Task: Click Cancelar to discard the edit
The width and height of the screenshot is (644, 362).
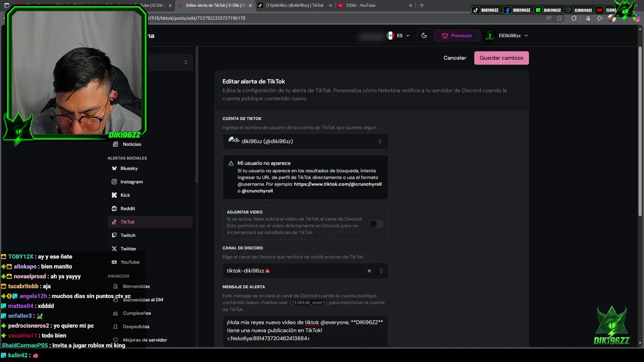Action: tap(455, 58)
